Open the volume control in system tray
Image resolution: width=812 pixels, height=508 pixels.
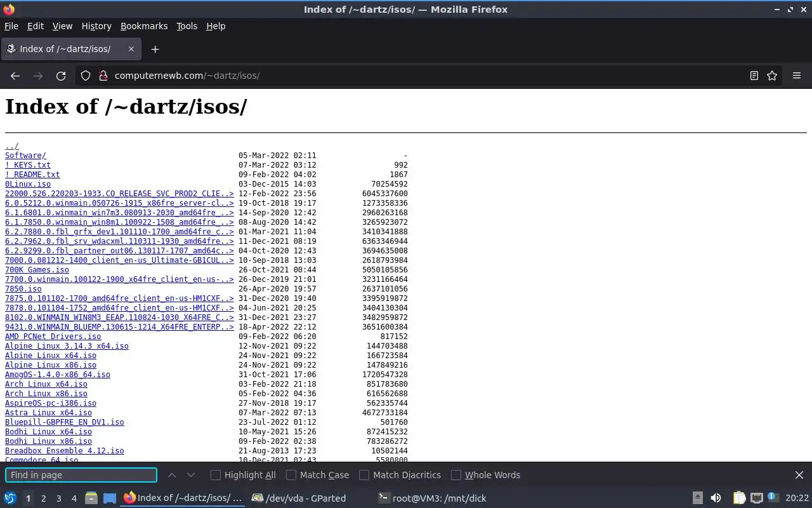click(716, 498)
